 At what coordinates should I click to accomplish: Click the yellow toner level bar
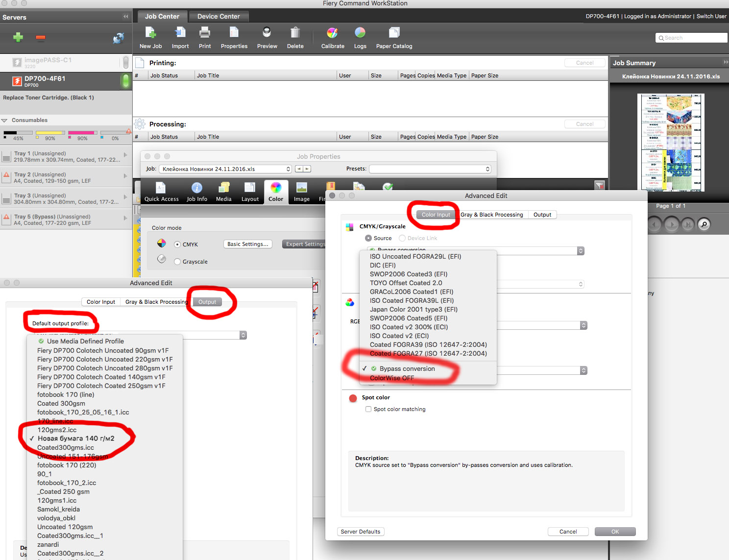50,132
